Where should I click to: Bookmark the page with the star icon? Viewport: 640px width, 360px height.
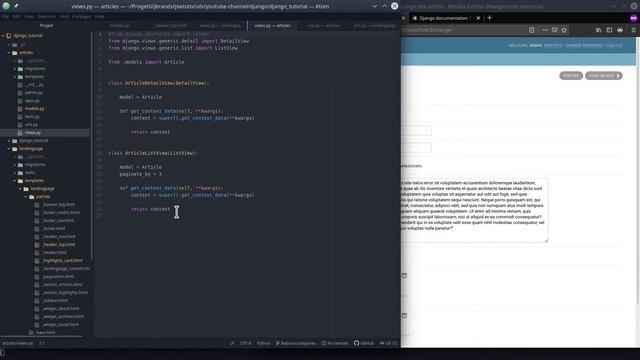point(564,30)
